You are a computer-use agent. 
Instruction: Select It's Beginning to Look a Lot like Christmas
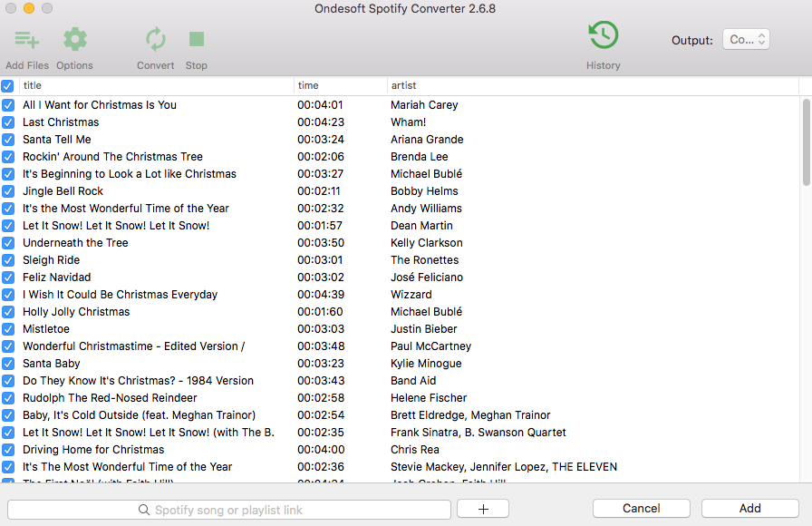point(130,174)
